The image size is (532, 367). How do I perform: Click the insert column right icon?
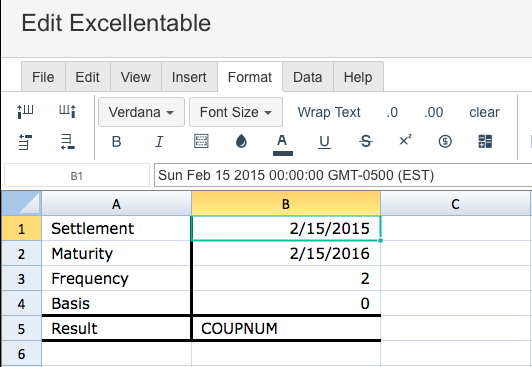67,111
